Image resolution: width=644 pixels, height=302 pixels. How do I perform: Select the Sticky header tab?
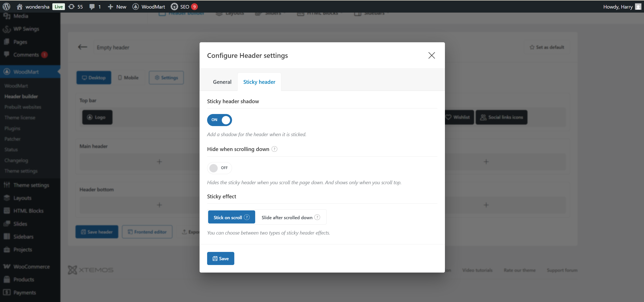tap(259, 82)
